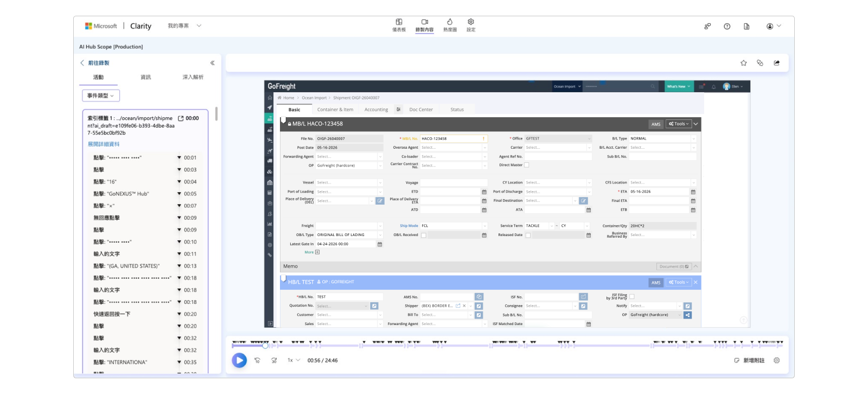
Task: Open the ETD calendar picker
Action: pyautogui.click(x=484, y=192)
